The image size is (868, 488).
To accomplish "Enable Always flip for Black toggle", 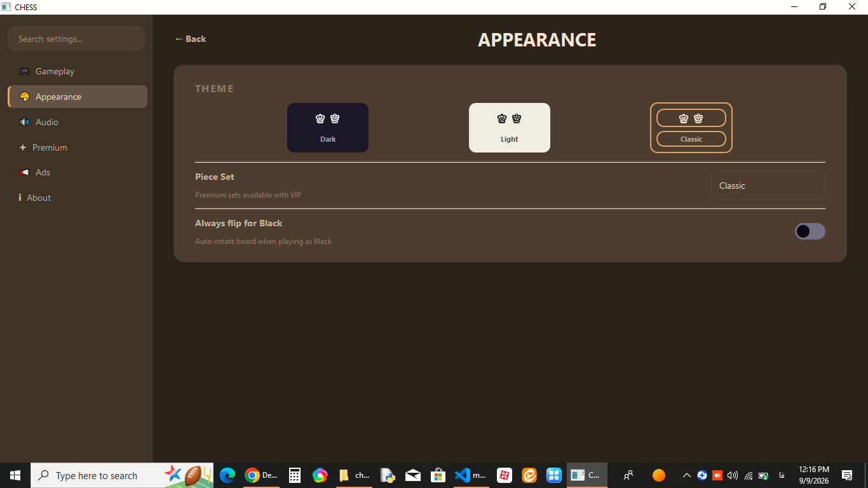I will (x=810, y=231).
